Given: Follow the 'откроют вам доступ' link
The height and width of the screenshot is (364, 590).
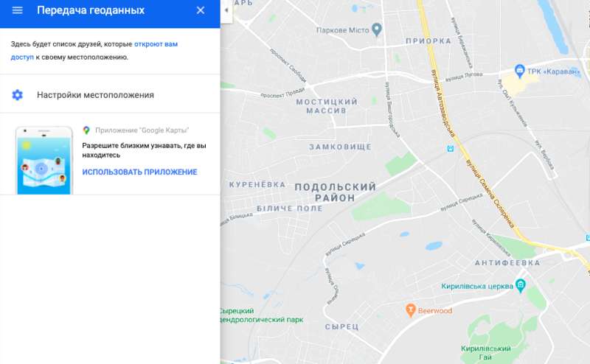Looking at the screenshot, I should point(94,50).
